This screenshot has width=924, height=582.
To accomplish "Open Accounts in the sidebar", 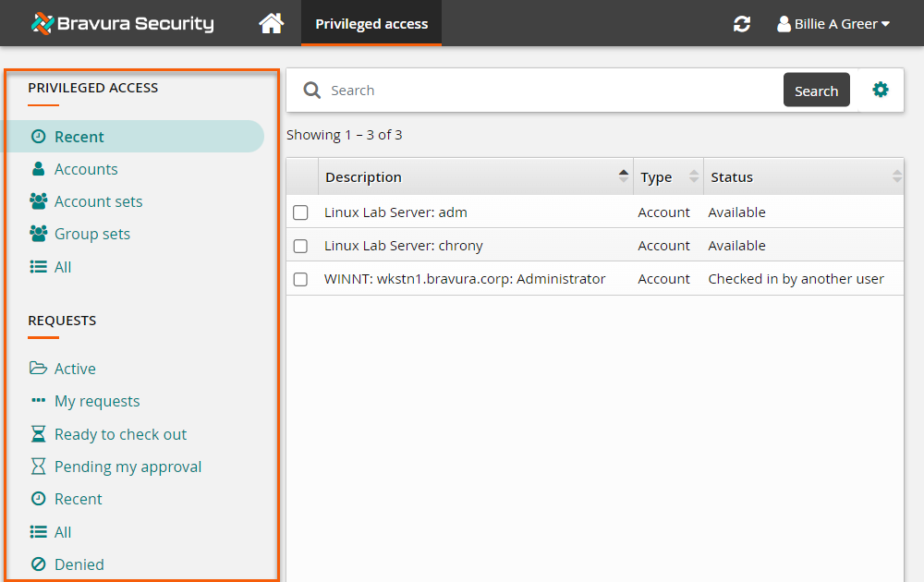I will (85, 169).
